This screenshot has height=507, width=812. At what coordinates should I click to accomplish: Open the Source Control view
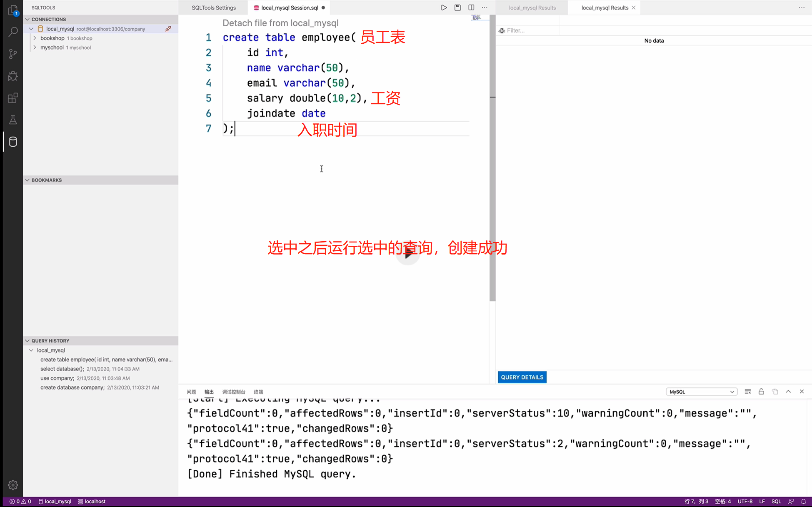(x=13, y=54)
